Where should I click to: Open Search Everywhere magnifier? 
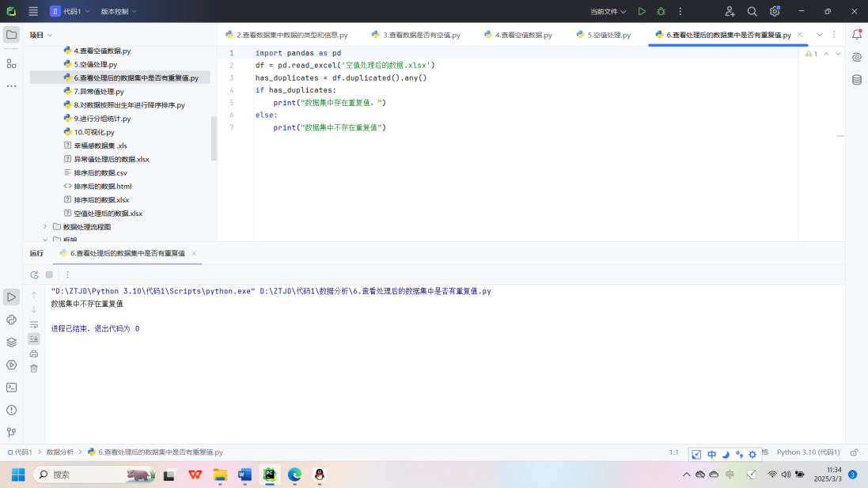[x=752, y=11]
